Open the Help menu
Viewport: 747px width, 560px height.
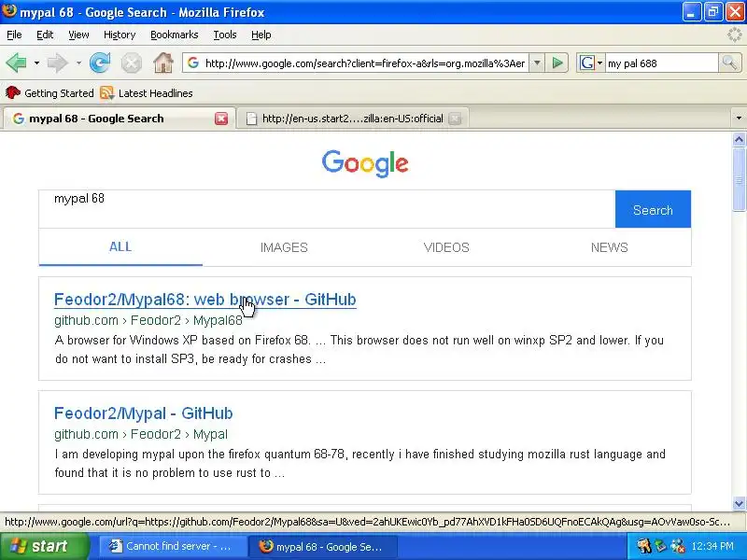(261, 35)
